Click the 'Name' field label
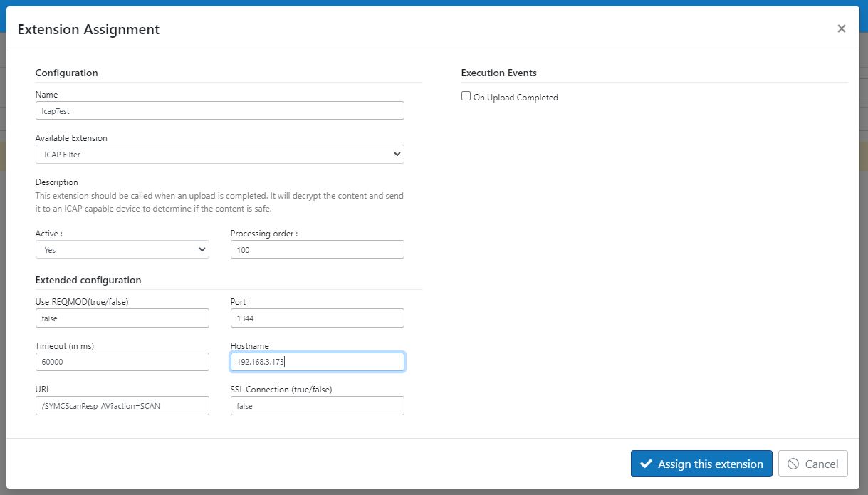Screen dimensions: 868x495 (x=46, y=95)
